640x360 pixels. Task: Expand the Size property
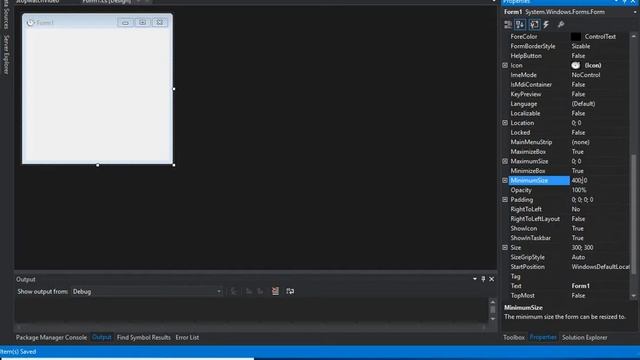(x=505, y=248)
